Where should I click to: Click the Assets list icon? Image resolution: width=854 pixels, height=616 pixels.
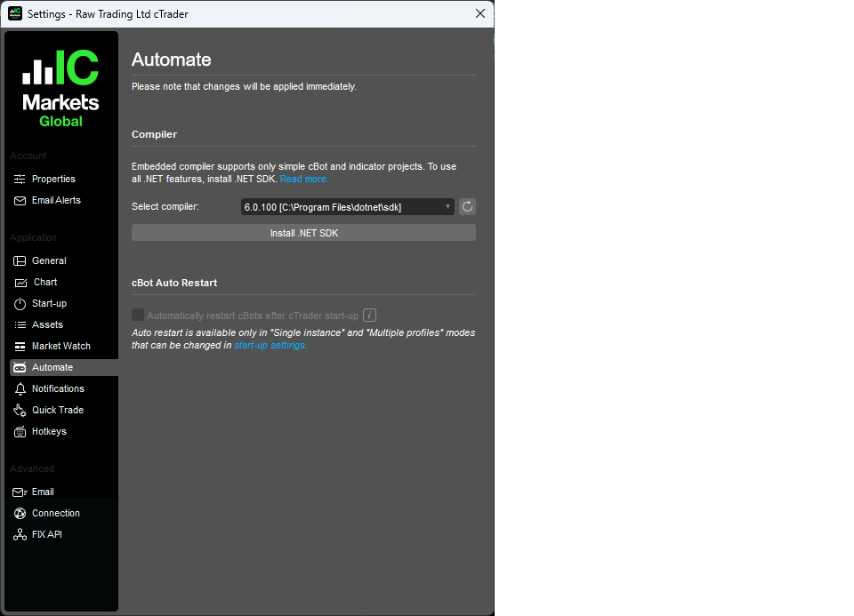[x=20, y=324]
